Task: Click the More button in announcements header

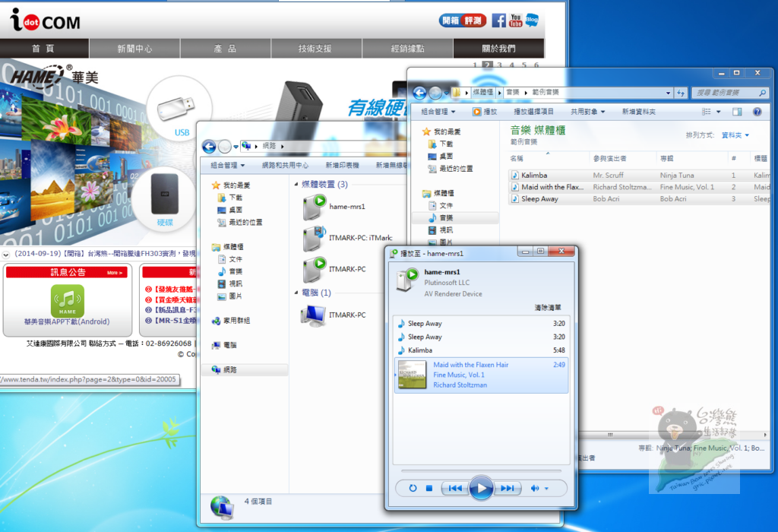Action: pos(115,272)
